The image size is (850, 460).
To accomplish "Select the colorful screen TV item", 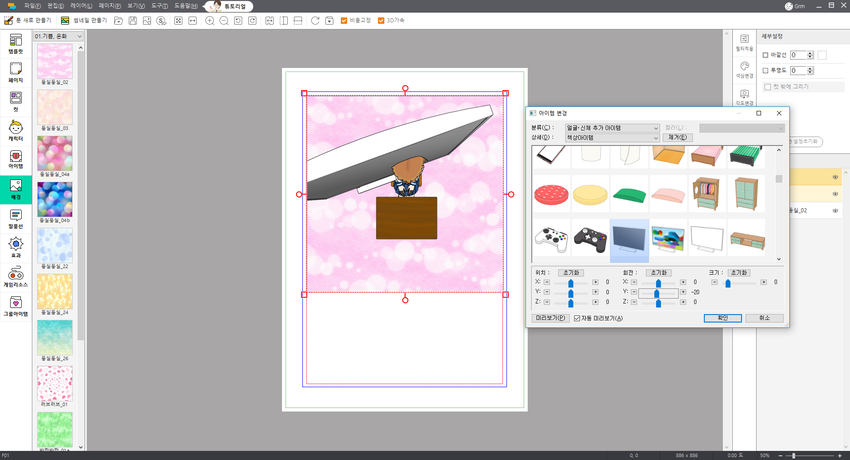I will click(x=668, y=239).
